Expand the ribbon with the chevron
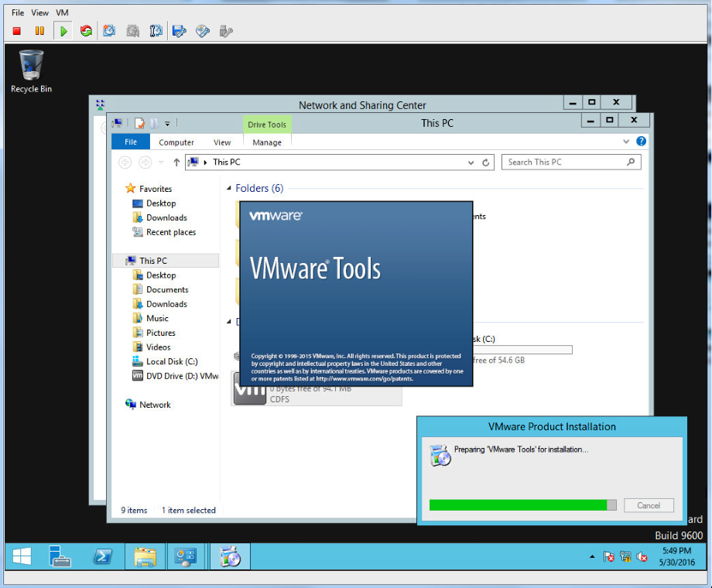The image size is (712, 588). 627,142
